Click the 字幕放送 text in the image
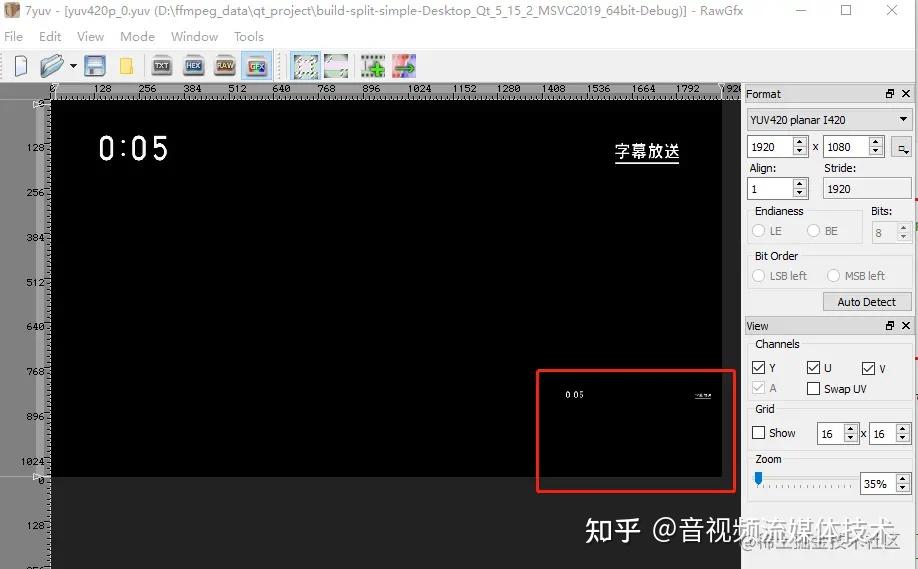 coord(647,152)
